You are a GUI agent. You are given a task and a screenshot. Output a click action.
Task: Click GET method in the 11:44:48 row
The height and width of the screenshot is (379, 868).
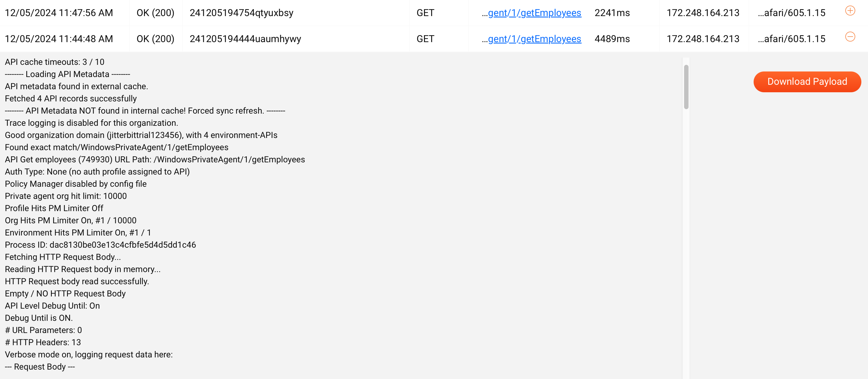425,39
